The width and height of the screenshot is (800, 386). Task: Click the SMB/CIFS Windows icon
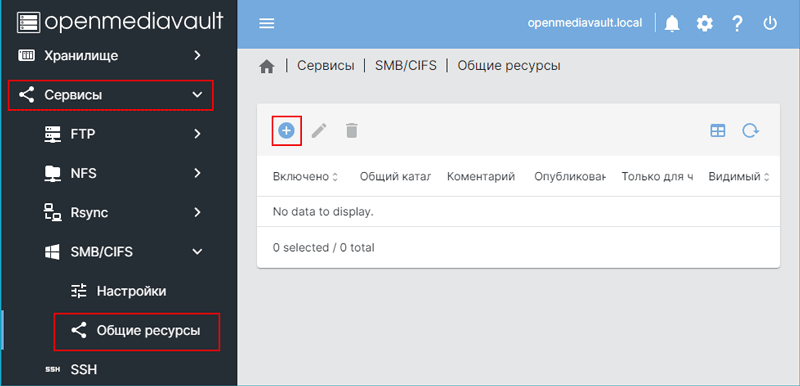tap(53, 252)
